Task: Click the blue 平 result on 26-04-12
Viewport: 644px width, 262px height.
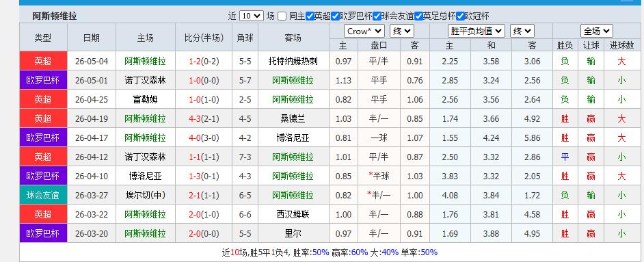Action: pos(565,157)
